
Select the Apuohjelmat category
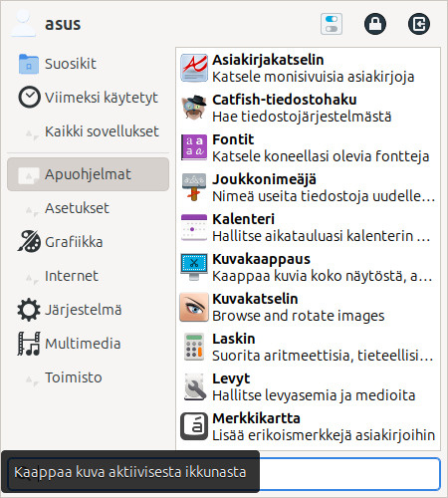pyautogui.click(x=88, y=174)
